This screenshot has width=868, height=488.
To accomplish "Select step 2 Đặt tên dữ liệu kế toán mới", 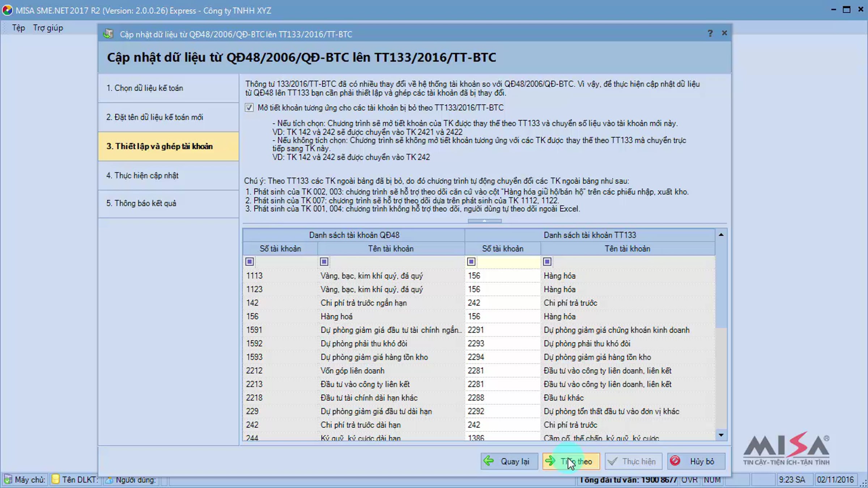I will pos(168,117).
